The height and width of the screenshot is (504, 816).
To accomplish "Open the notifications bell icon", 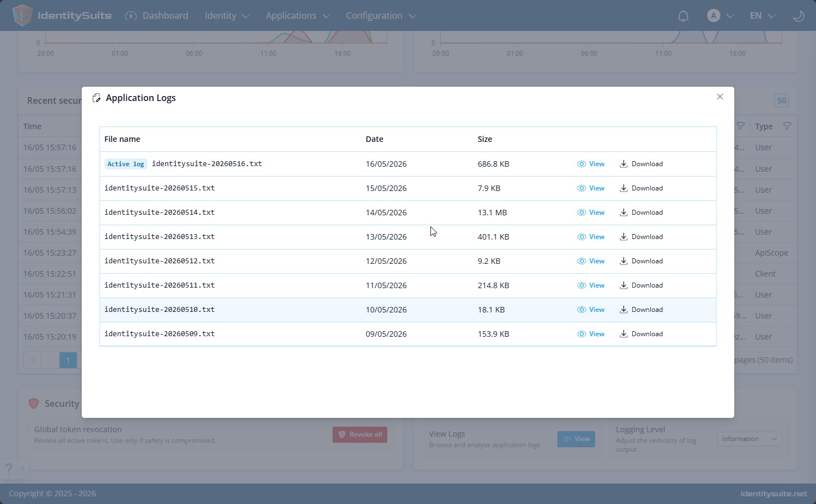I will tap(683, 16).
